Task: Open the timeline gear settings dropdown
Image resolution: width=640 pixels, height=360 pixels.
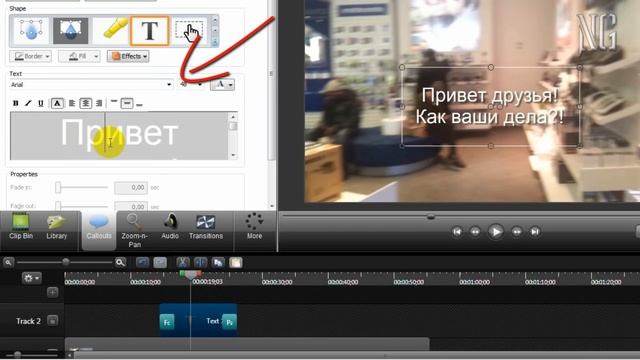Action: tap(31, 278)
